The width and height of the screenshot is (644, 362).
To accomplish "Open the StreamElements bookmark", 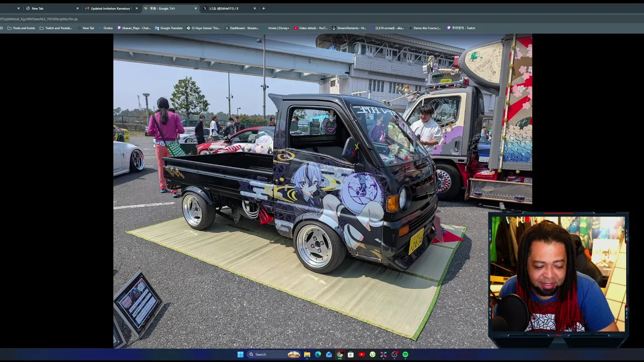I will pos(349,28).
